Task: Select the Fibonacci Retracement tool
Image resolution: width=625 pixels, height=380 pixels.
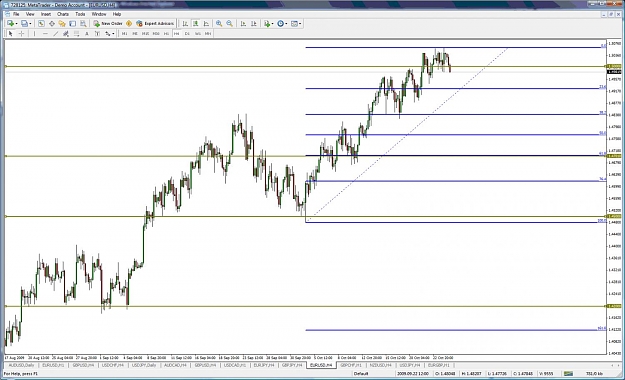Action: tap(77, 33)
